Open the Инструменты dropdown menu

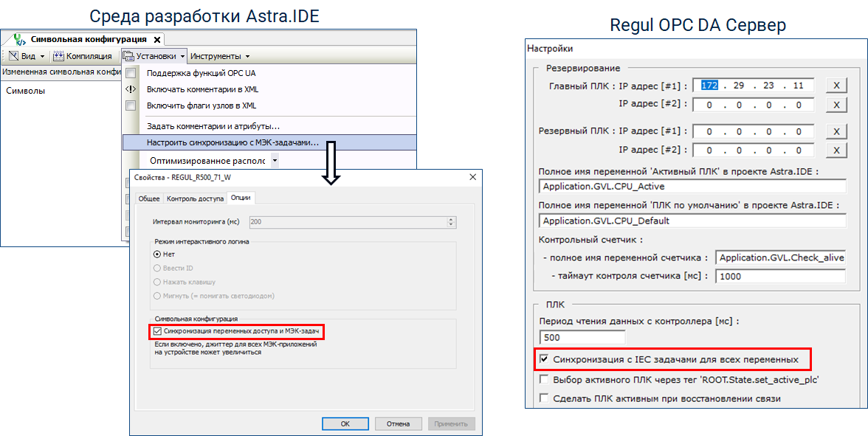click(x=220, y=56)
